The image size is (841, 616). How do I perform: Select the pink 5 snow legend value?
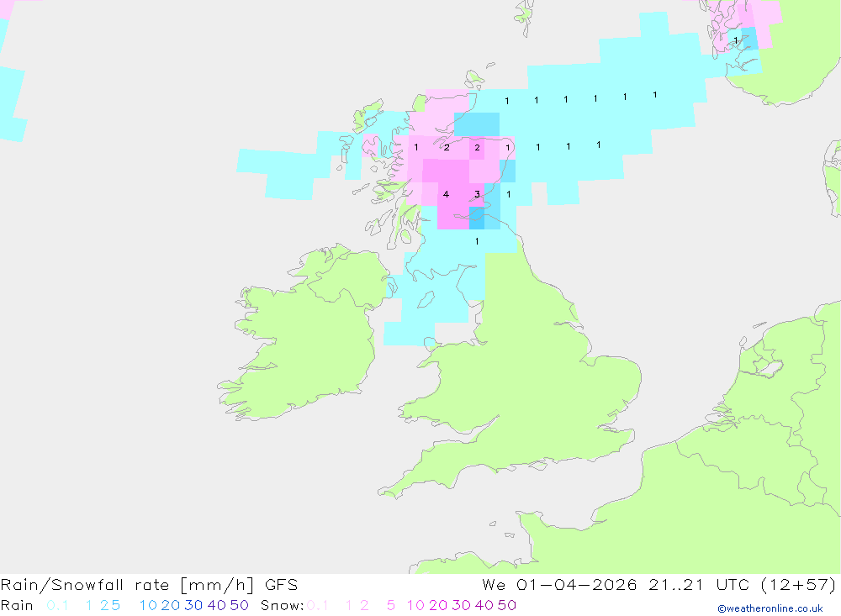pos(391,605)
